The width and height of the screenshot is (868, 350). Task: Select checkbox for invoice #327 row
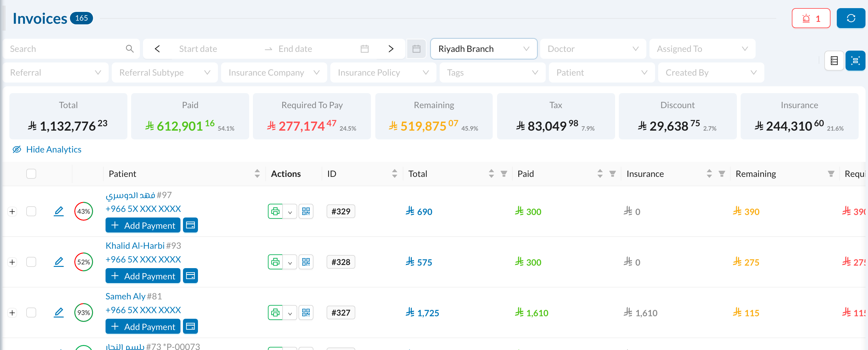point(31,312)
